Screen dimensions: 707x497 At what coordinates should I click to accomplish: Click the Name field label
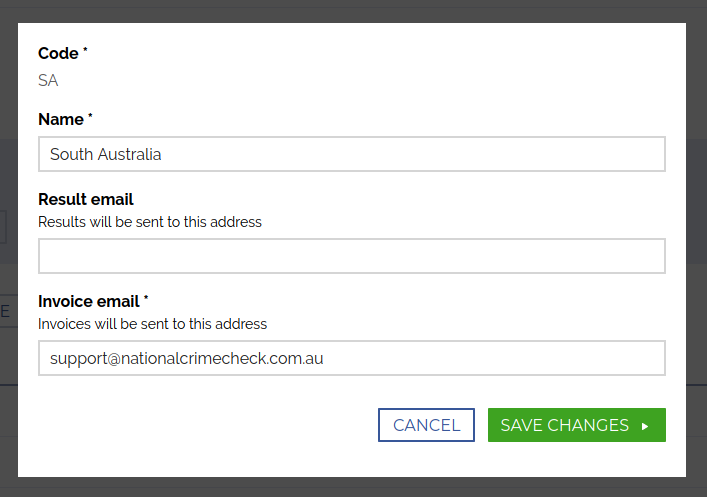click(x=60, y=119)
